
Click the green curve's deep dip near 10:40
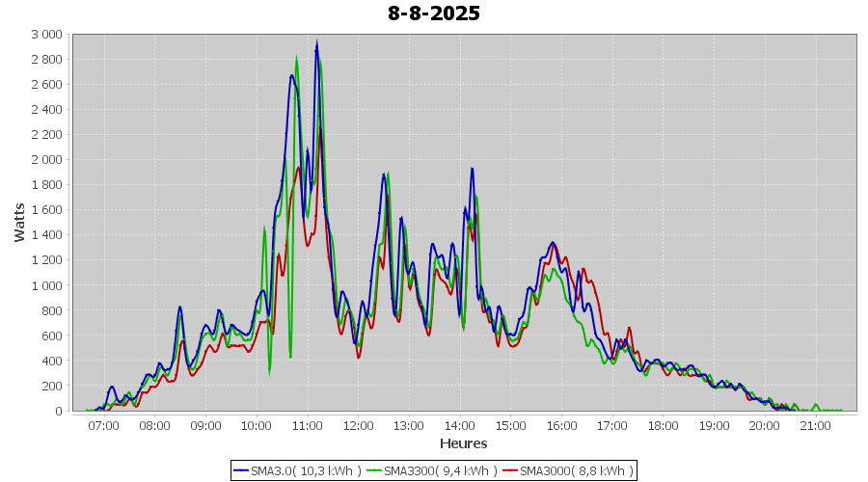290,357
